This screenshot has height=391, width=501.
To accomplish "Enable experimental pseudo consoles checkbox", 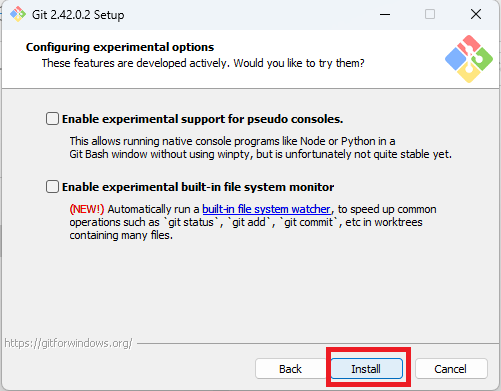I will click(x=52, y=119).
